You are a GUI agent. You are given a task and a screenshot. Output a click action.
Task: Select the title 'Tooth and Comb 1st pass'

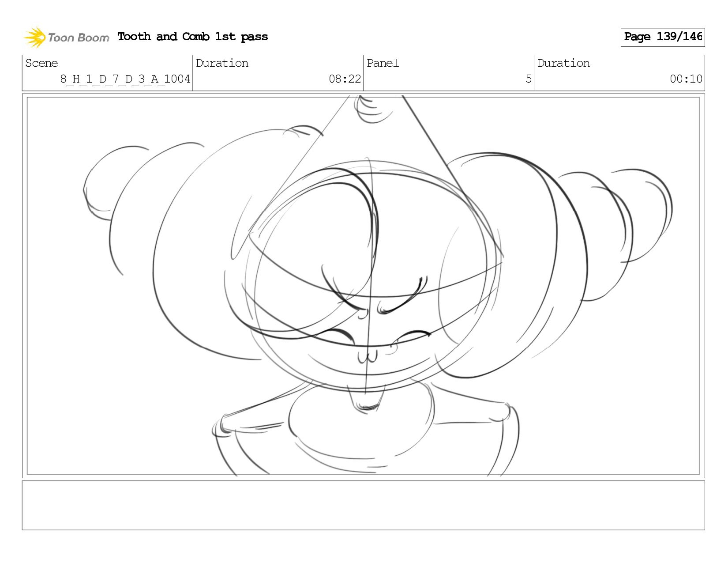pyautogui.click(x=193, y=37)
